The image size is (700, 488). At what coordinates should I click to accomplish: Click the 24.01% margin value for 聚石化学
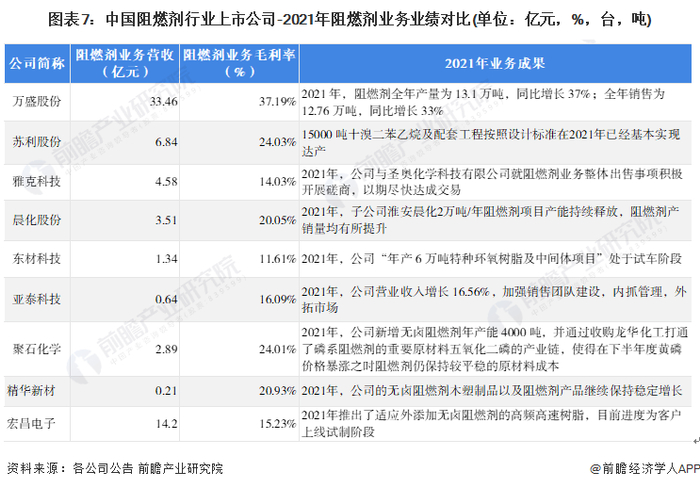point(277,349)
